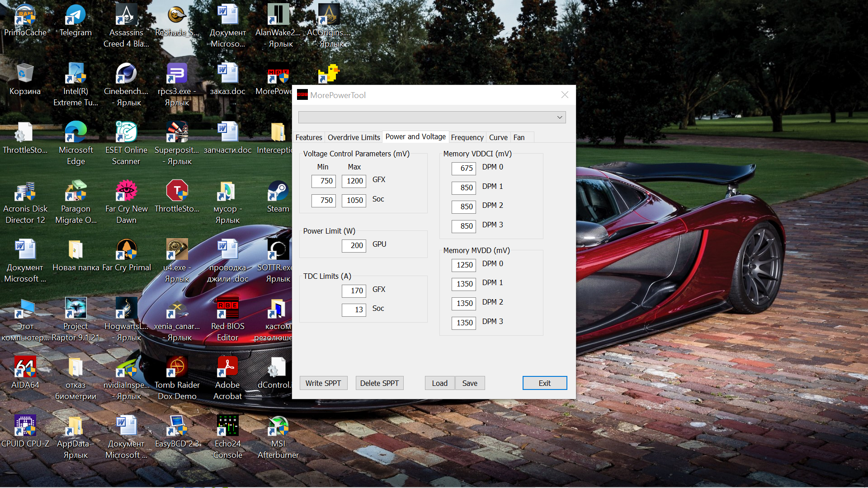Click the GFX Max voltage field

click(x=354, y=181)
